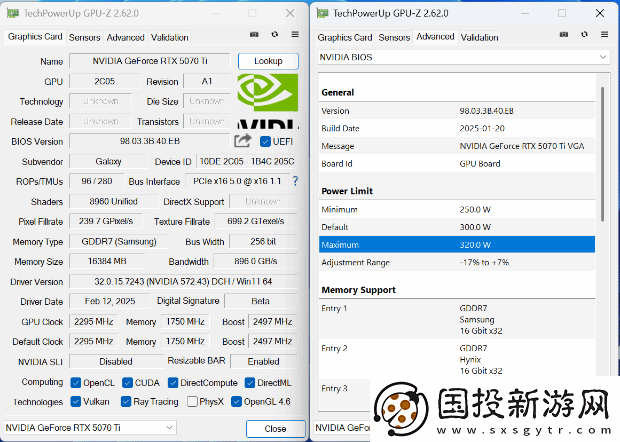Click the Device ID value field
620x442 pixels.
click(x=247, y=161)
